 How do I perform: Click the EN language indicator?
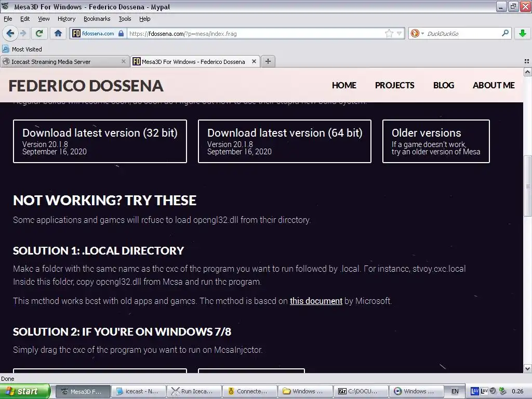455,391
